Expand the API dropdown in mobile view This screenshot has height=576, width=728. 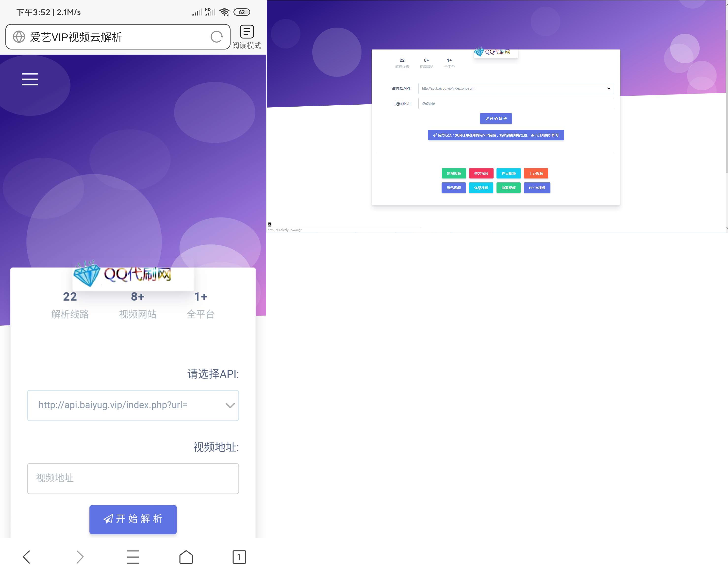point(133,405)
